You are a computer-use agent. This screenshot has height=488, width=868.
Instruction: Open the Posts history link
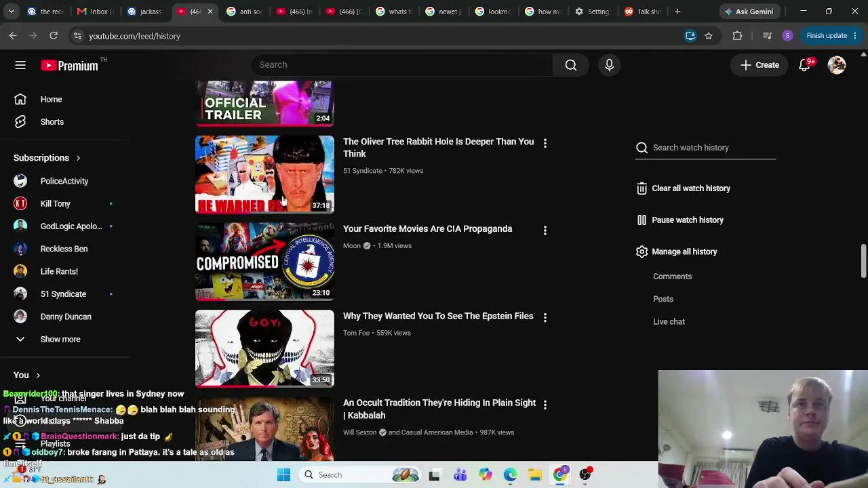pos(663,299)
